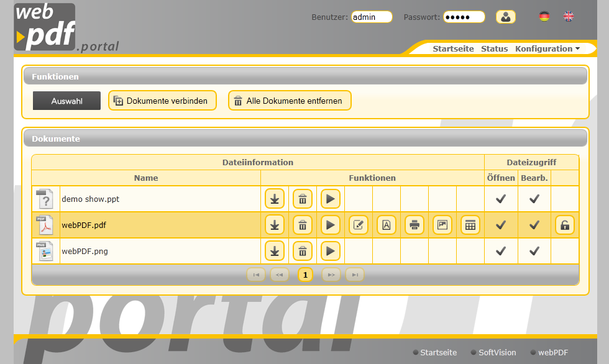The image size is (609, 364).
Task: Go forward using the next page arrow
Action: tap(330, 275)
